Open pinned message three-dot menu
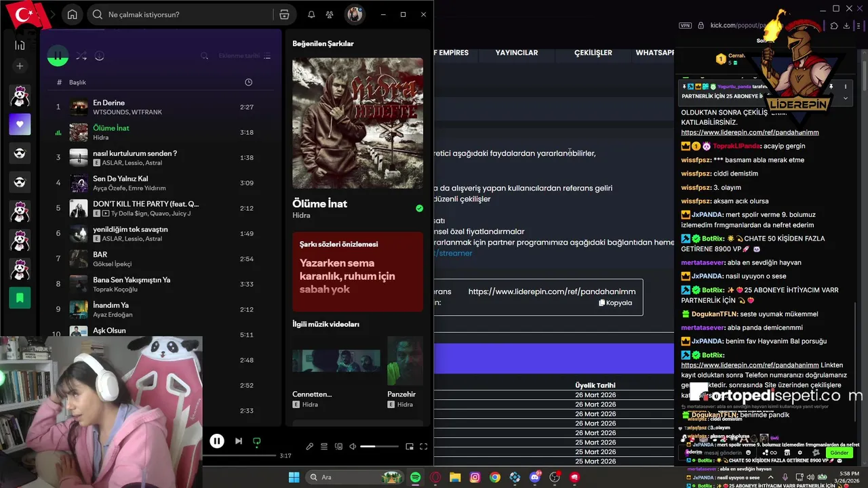Image resolution: width=868 pixels, height=488 pixels. (x=846, y=87)
